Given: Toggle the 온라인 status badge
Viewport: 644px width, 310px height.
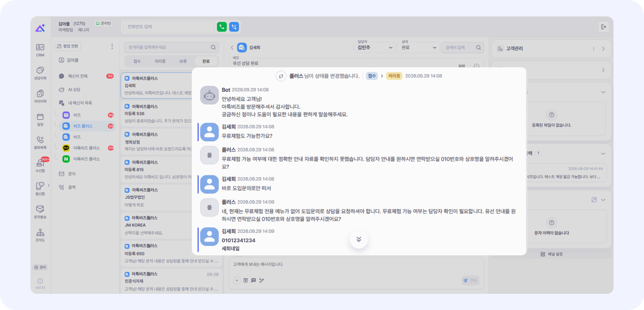Looking at the screenshot, I should coord(103,23).
